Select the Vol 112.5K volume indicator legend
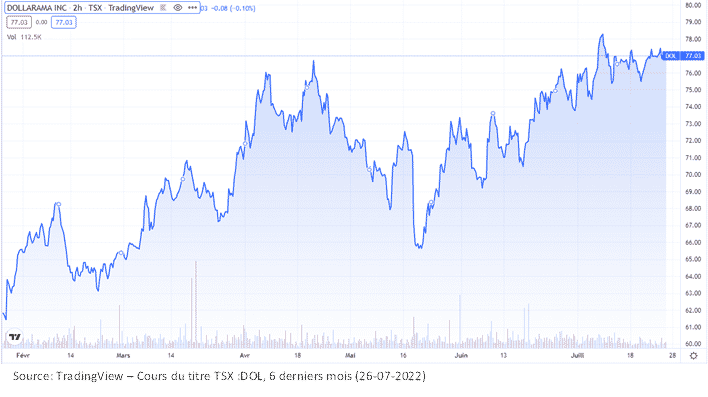Screen dimensions: 708x397 coord(24,37)
